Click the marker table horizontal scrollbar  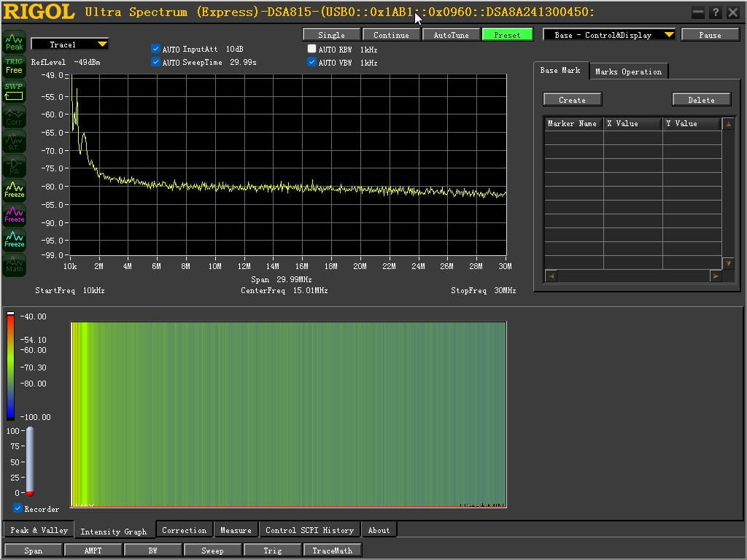(x=633, y=276)
